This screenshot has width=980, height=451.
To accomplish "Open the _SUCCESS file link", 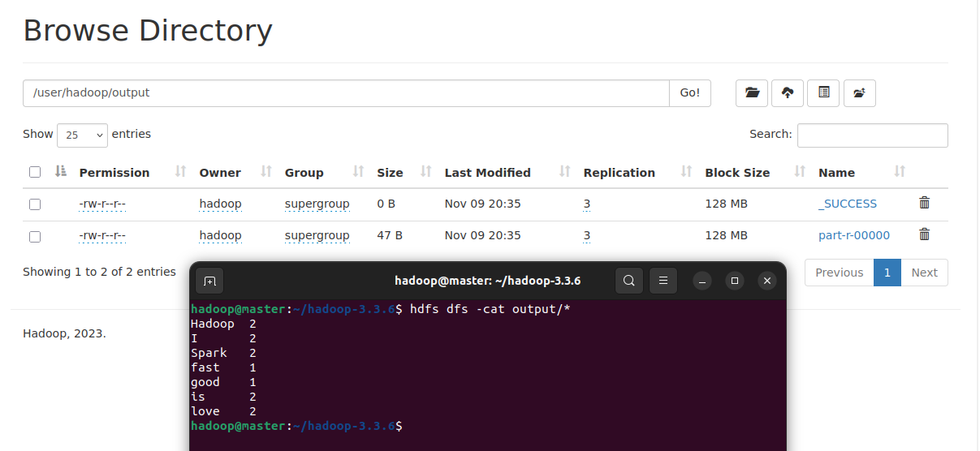I will click(848, 204).
